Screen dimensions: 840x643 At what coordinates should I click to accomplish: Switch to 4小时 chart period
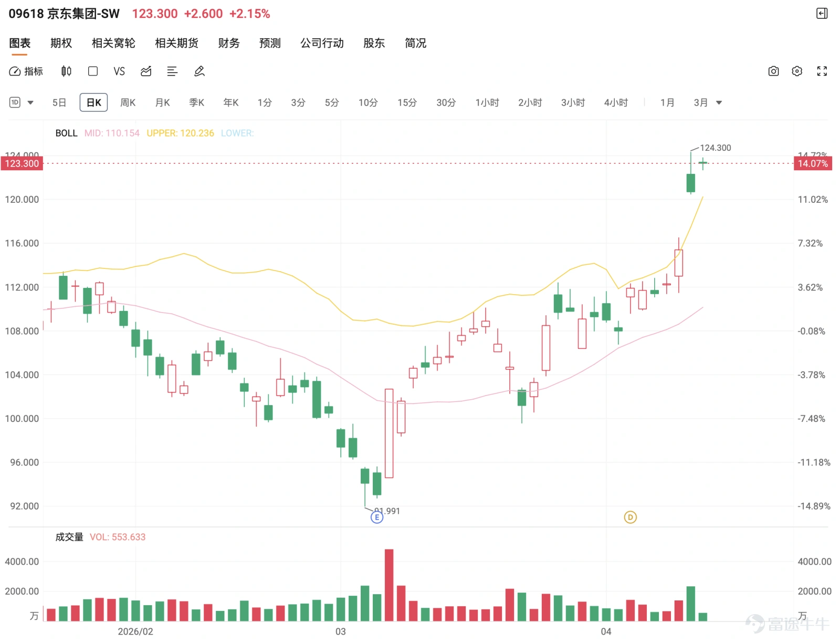tap(616, 102)
